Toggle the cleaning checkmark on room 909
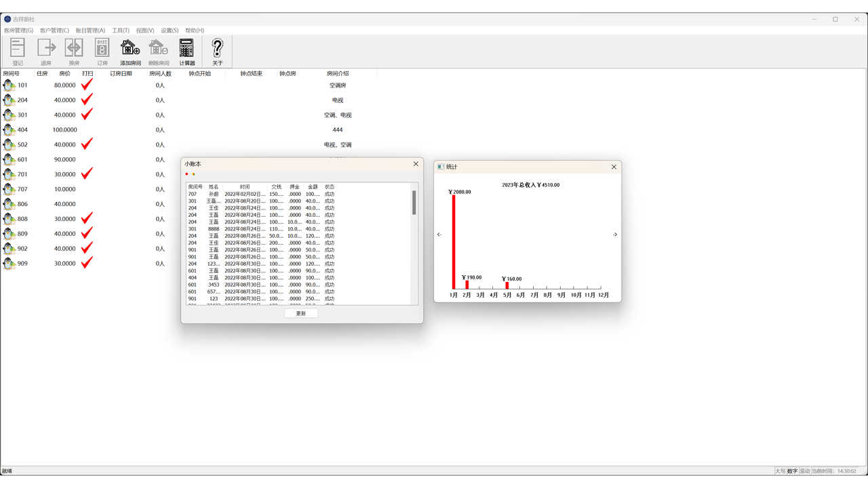Viewport: 868px width, 488px height. [87, 263]
